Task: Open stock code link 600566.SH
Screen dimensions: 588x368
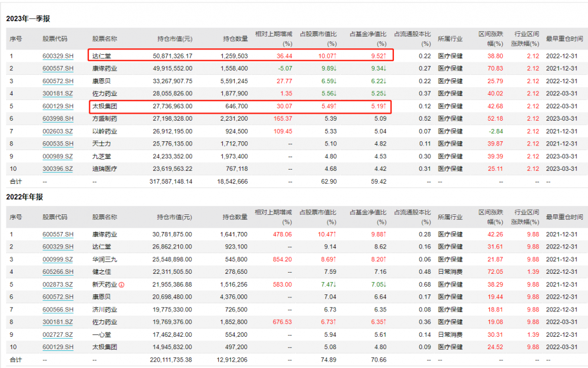Action: click(x=58, y=310)
